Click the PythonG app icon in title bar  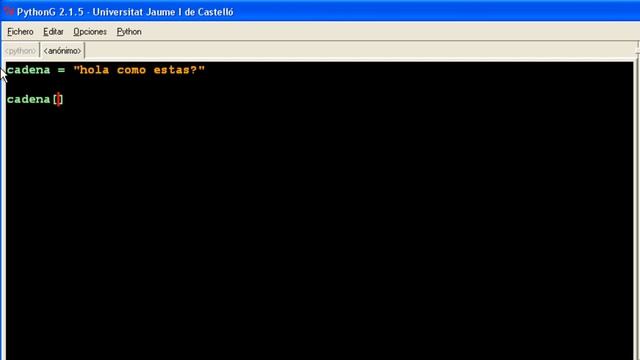tap(9, 11)
